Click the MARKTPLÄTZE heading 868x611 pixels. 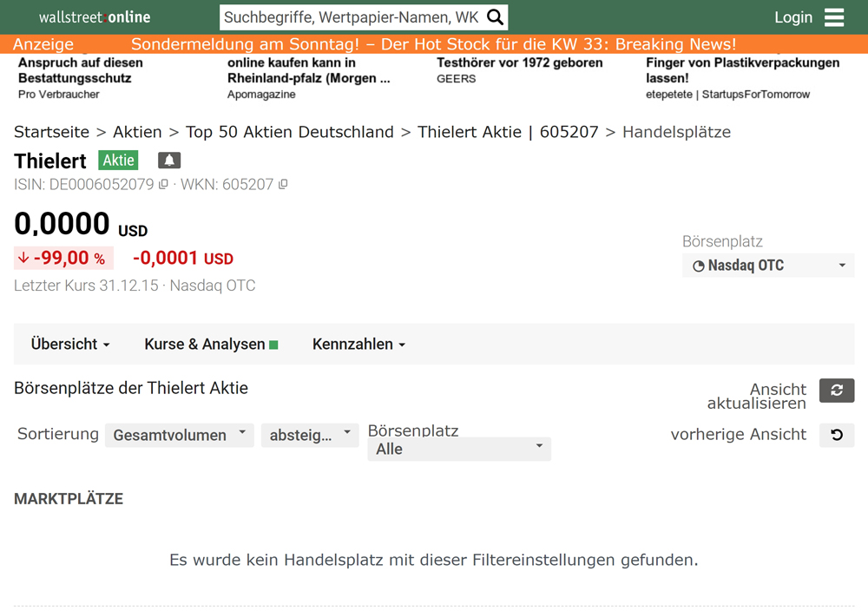tap(69, 499)
